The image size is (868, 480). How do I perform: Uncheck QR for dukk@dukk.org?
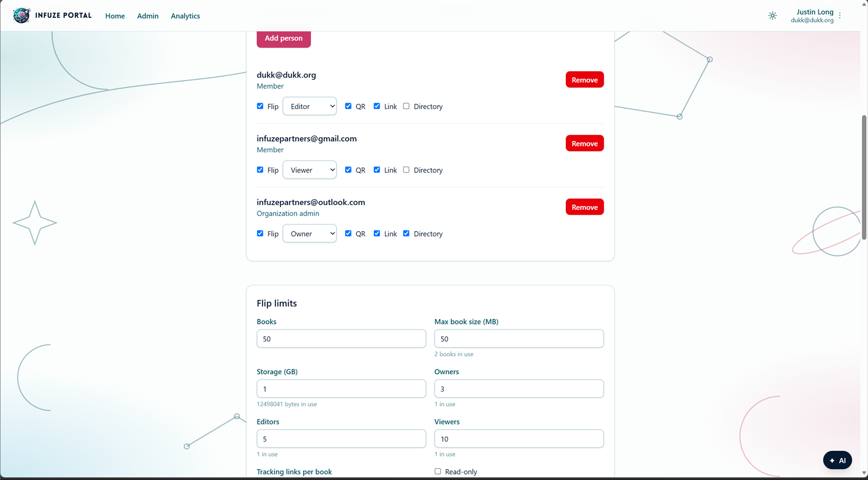click(348, 106)
